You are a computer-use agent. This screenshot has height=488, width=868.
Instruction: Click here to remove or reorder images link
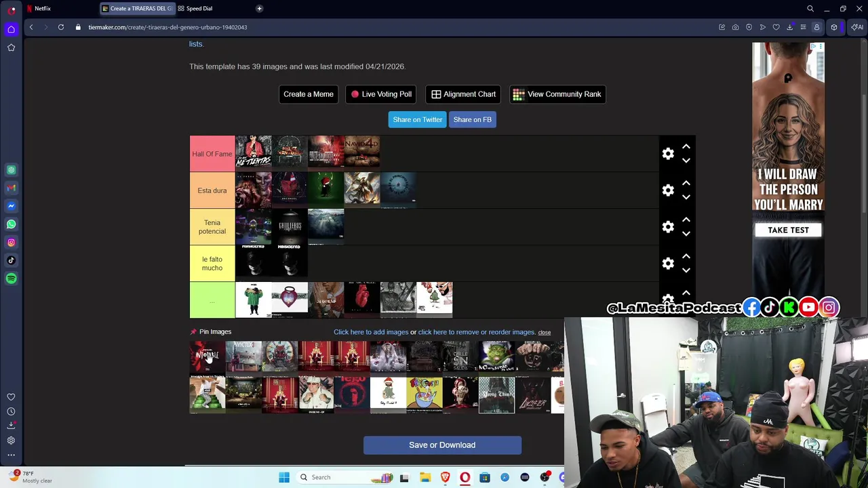coord(477,332)
